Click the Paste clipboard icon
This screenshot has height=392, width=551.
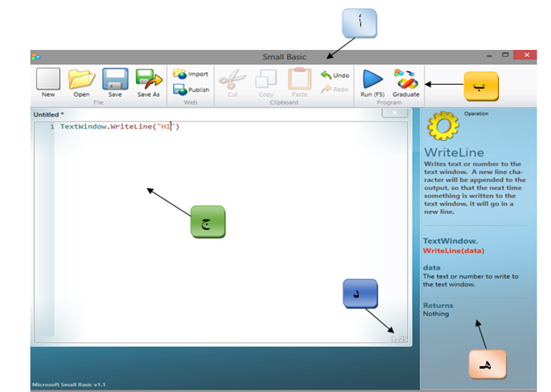click(299, 79)
